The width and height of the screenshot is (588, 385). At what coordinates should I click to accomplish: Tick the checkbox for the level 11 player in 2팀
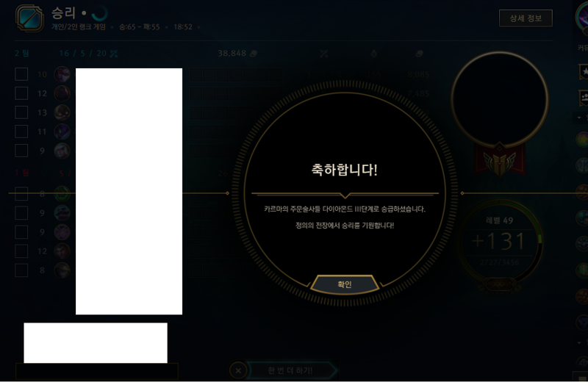pos(21,132)
